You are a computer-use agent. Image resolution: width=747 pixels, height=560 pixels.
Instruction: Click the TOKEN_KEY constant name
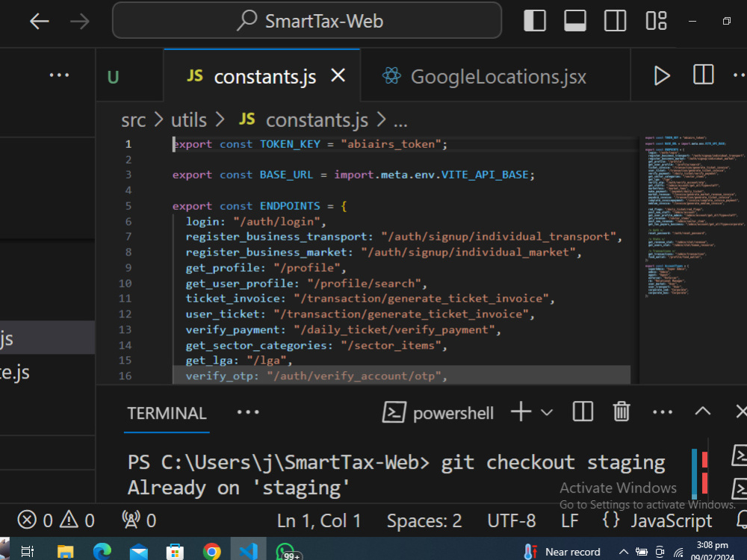click(290, 144)
